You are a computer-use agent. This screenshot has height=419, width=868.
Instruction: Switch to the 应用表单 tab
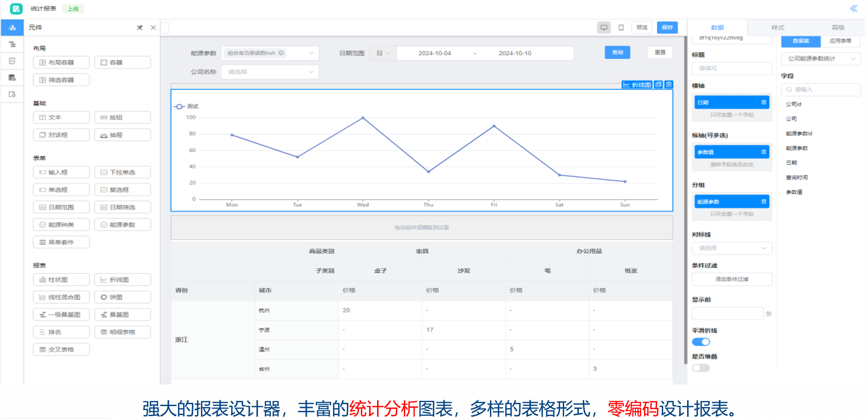840,41
